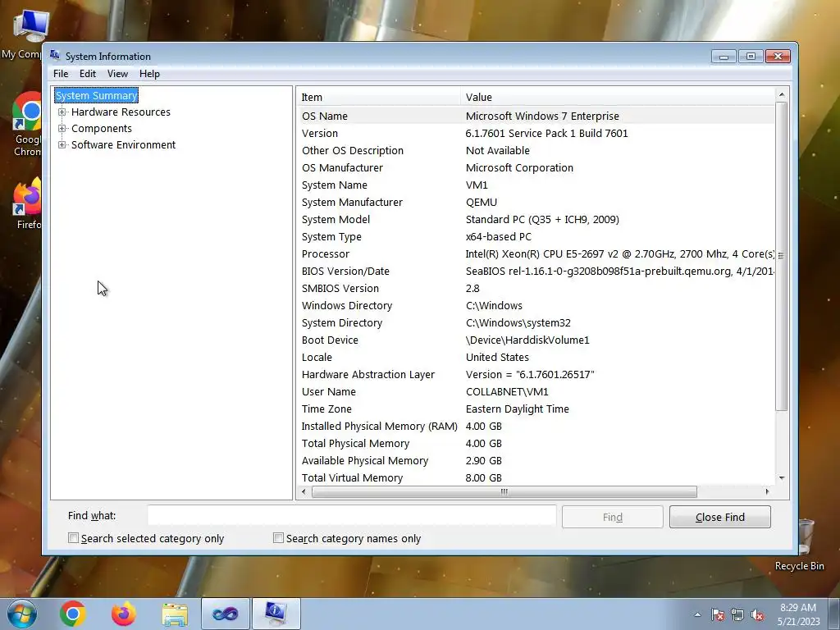Screen dimensions: 840x630
Task: Click the Value column header
Action: [x=617, y=97]
